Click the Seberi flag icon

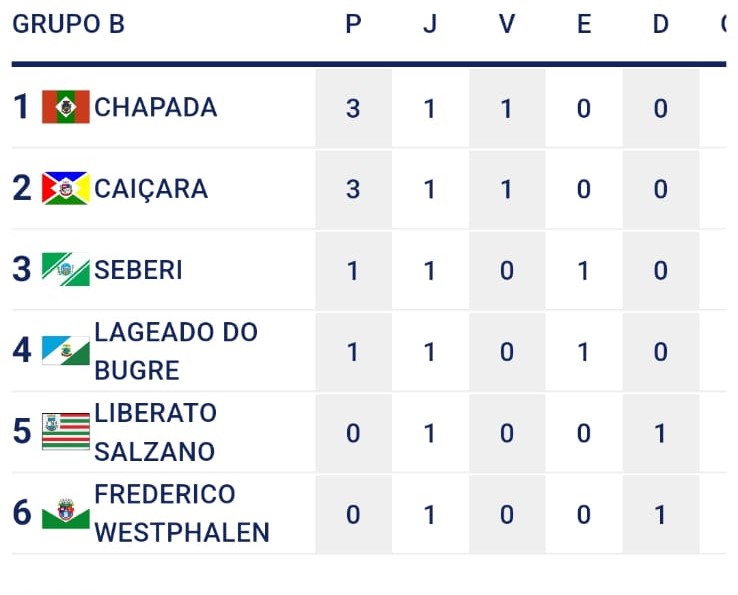coord(66,269)
